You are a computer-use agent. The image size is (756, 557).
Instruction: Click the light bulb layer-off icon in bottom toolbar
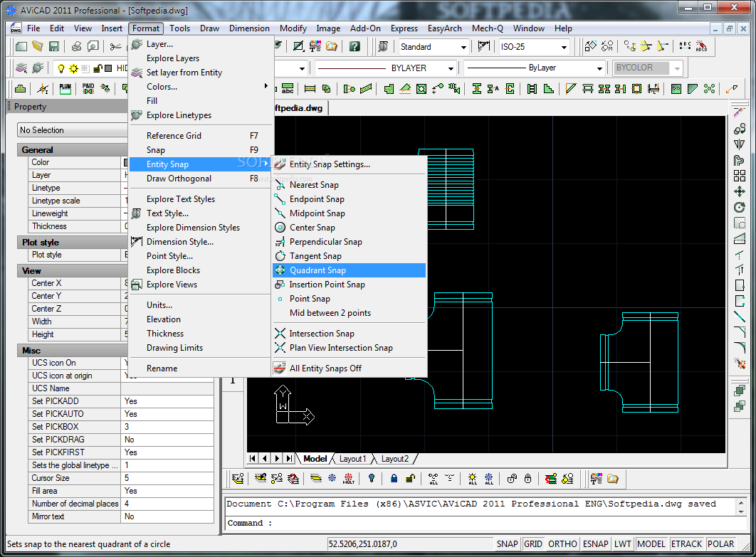(372, 479)
